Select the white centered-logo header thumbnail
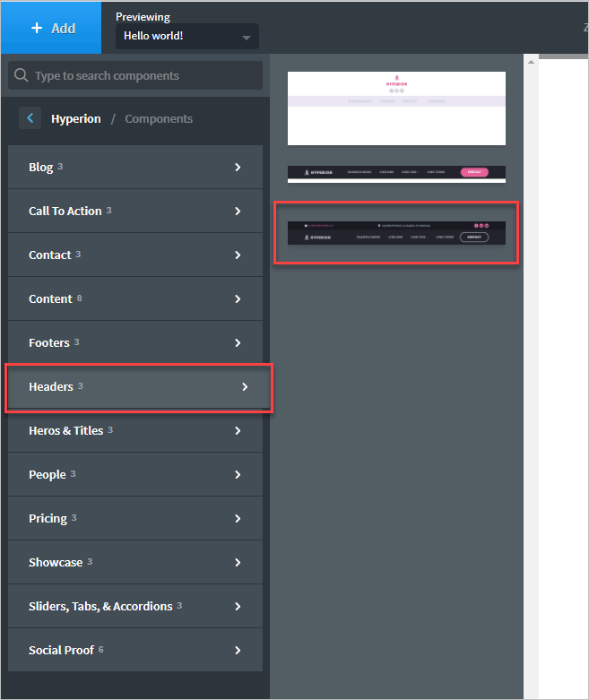This screenshot has width=589, height=700. pos(396,108)
